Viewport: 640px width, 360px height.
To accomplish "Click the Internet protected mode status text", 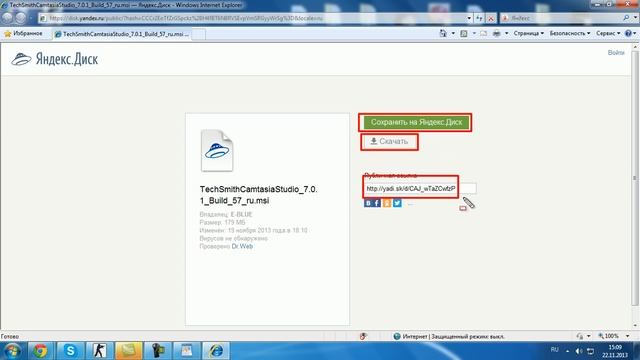I will coord(453,337).
